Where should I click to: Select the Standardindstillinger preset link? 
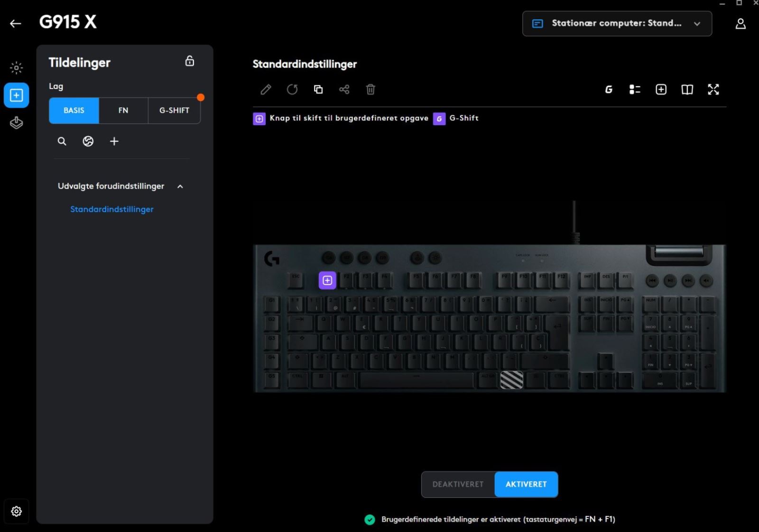[112, 209]
